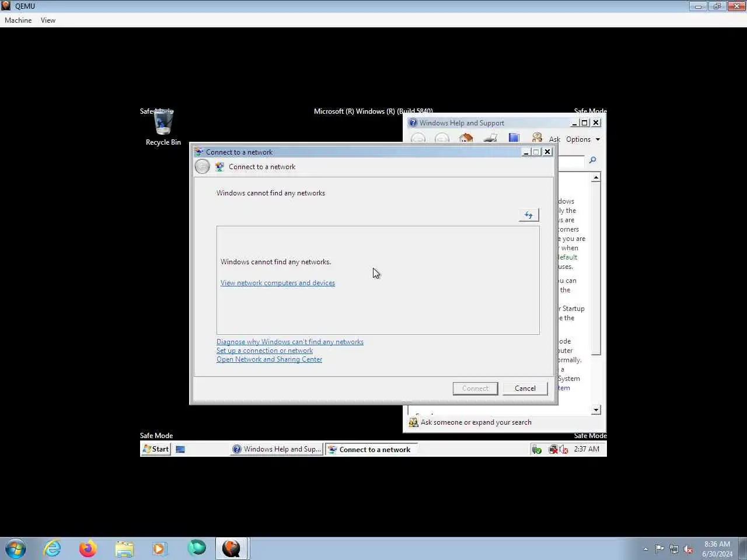Click the guest tray muted volume icon
The width and height of the screenshot is (747, 560).
pyautogui.click(x=564, y=449)
